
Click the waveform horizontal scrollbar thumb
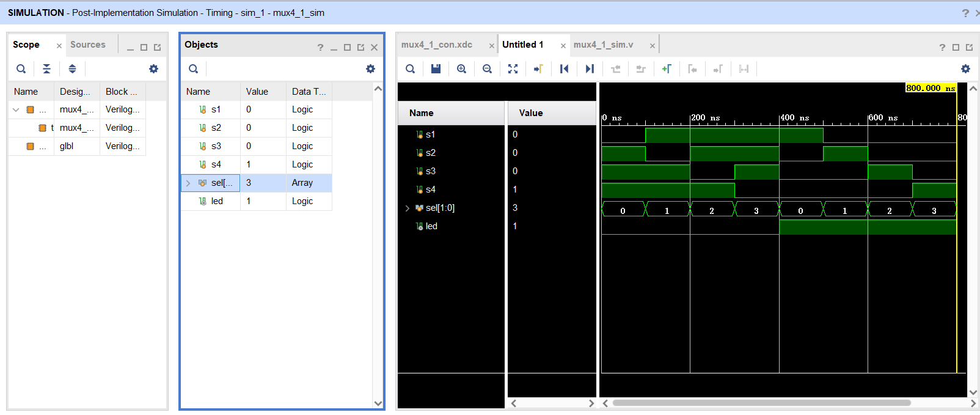point(761,403)
